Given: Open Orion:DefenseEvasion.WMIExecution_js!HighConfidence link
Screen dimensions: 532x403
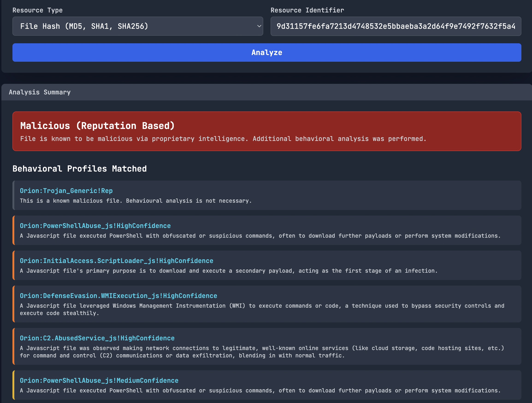Looking at the screenshot, I should [118, 296].
